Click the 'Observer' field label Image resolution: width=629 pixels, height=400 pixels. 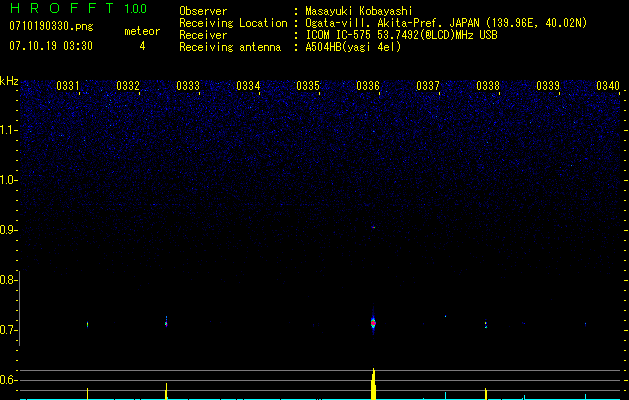click(x=203, y=11)
